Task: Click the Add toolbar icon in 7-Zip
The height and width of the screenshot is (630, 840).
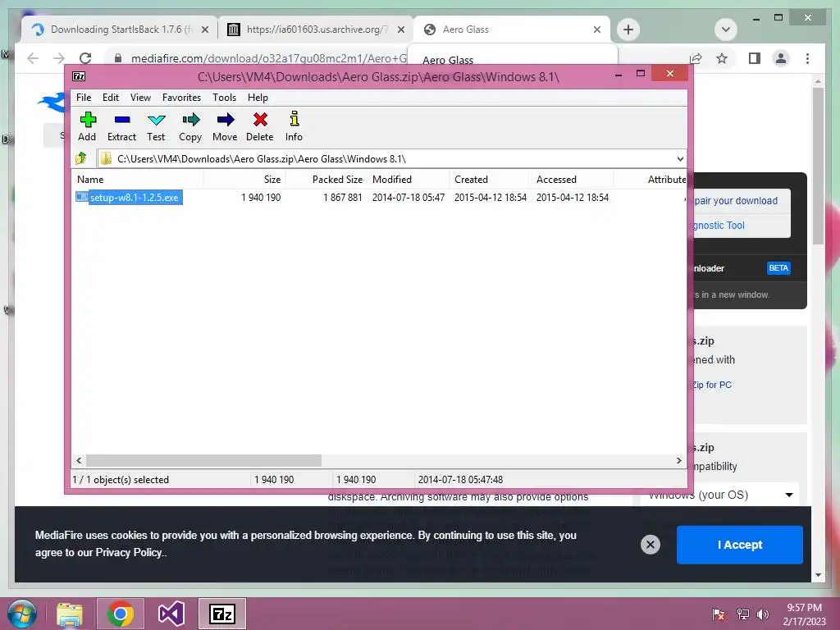Action: 87,120
